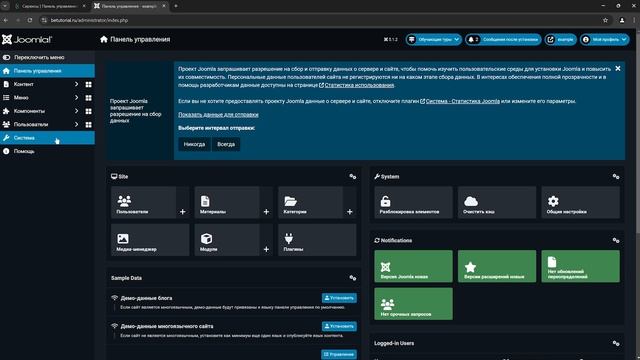Open the Система sidebar item
The image size is (640, 360).
click(47, 138)
